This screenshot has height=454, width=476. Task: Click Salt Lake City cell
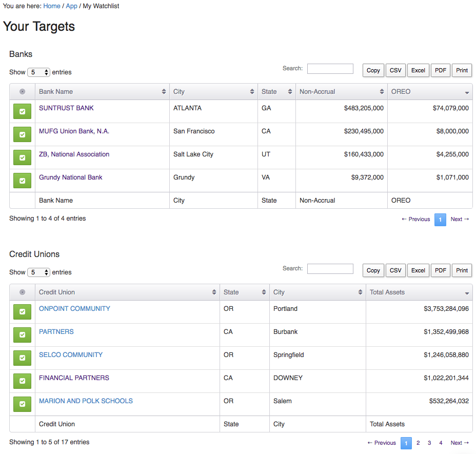tap(193, 154)
